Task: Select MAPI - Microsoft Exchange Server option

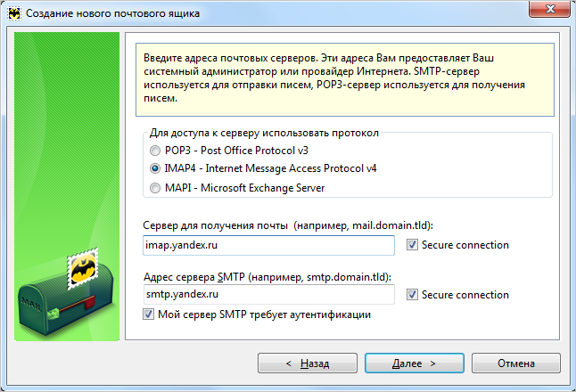Action: click(x=157, y=188)
